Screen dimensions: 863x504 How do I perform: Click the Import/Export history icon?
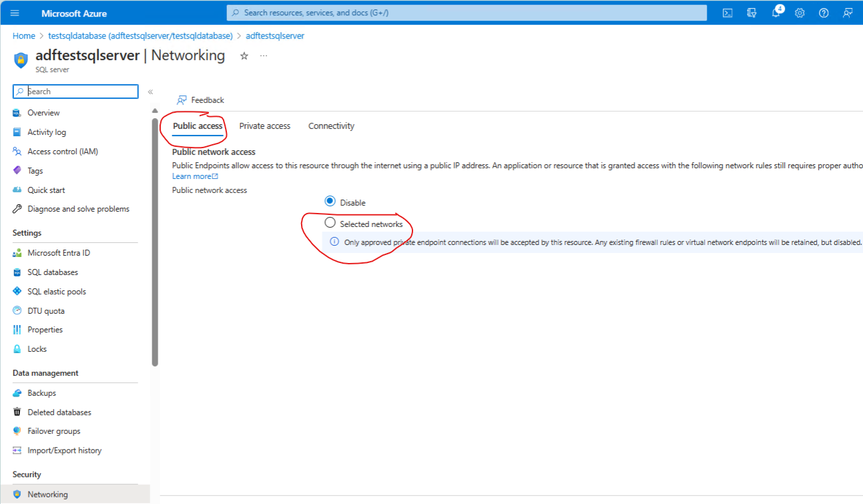click(17, 451)
